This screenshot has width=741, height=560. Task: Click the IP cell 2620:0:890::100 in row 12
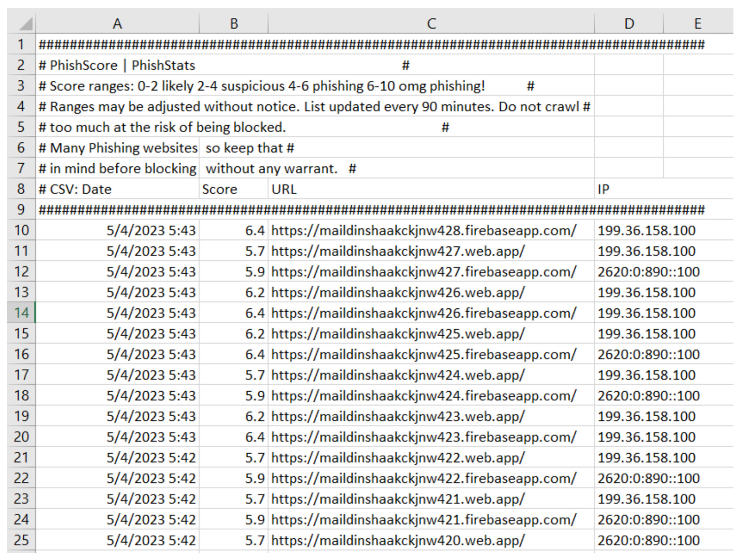tap(648, 272)
